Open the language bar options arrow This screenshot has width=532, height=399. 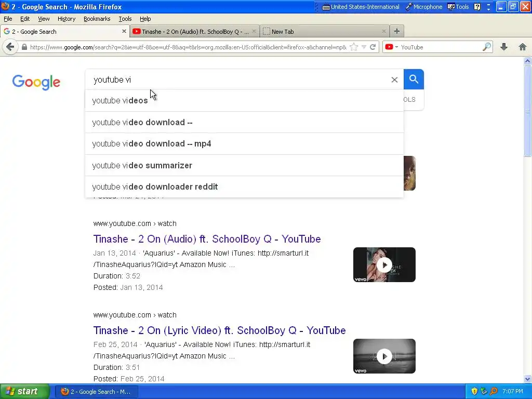click(488, 9)
